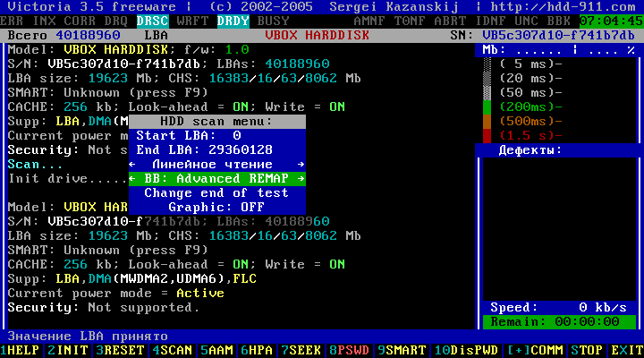The width and height of the screenshot is (644, 358).
Task: Click EXIT in the bottom bar
Action: coord(627,350)
